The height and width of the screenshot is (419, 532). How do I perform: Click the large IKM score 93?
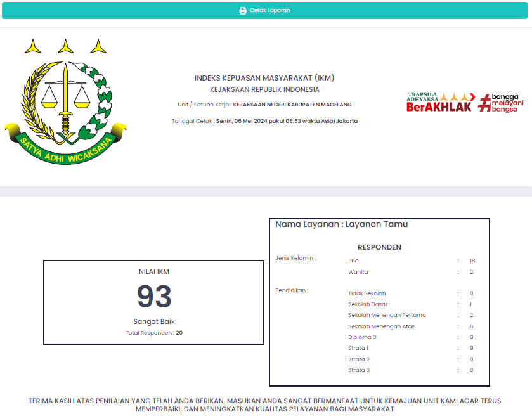coord(154,297)
